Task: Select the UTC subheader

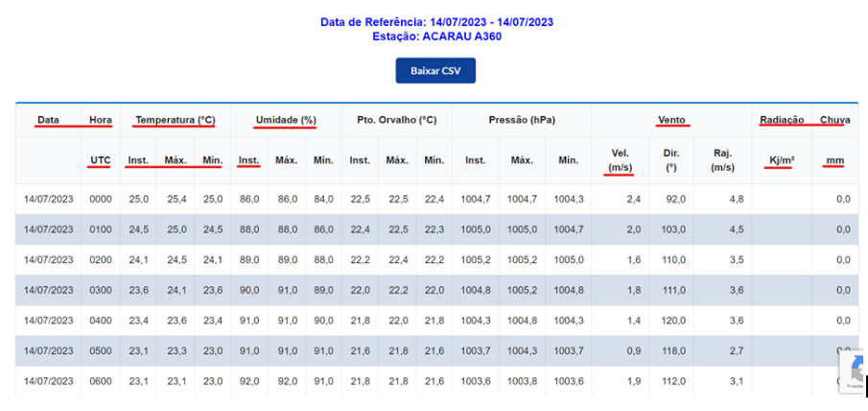Action: click(101, 159)
